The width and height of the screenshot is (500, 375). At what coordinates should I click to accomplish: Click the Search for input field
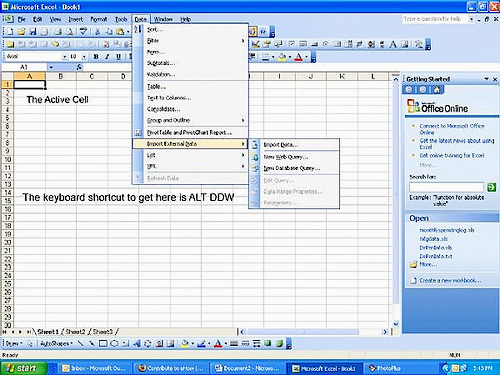point(446,187)
